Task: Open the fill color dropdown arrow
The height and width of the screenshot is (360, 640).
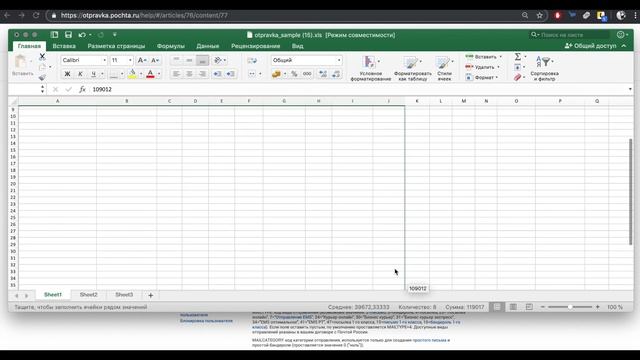Action: point(141,74)
